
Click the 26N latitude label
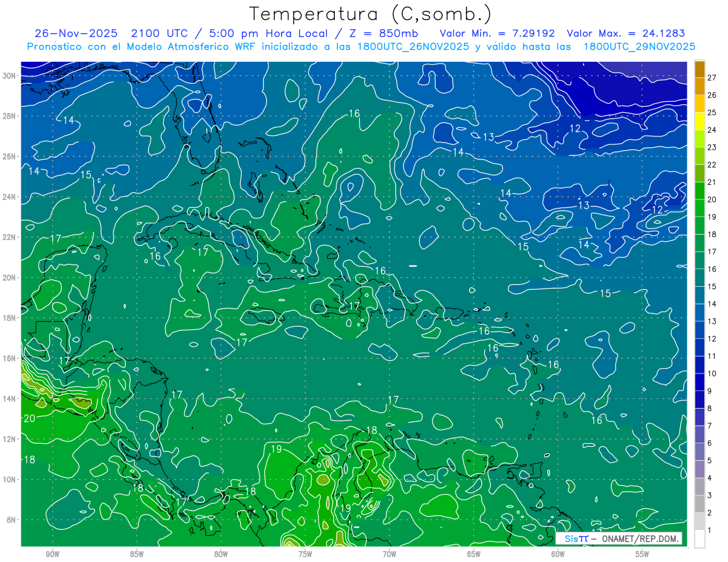click(10, 156)
